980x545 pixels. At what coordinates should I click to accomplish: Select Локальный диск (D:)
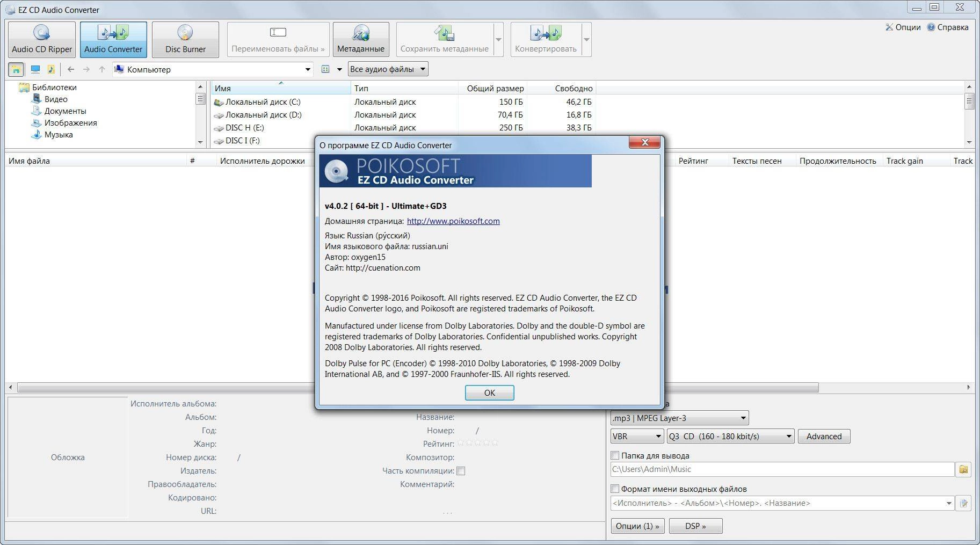point(263,115)
